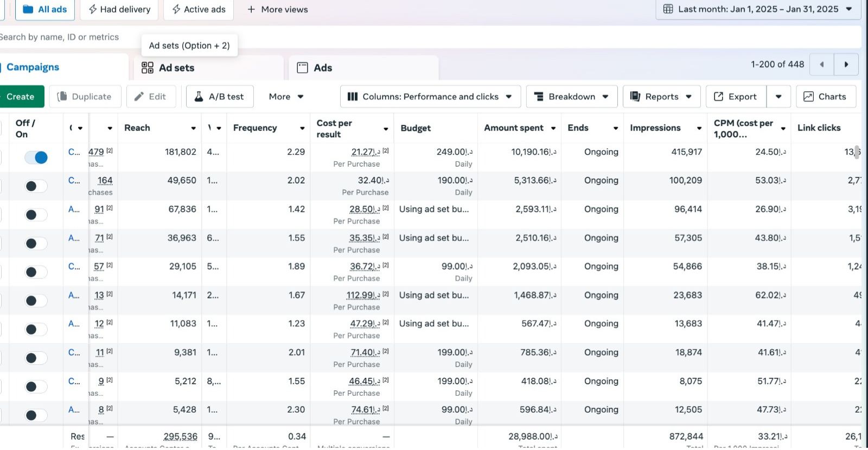
Task: Turn on the campaign with reach 36,963
Action: tap(36, 244)
